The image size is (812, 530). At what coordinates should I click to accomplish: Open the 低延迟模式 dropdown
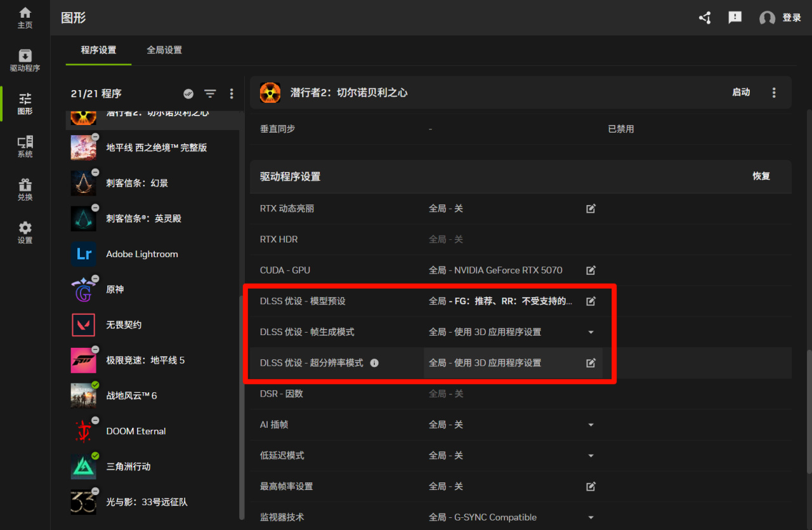[x=591, y=456]
